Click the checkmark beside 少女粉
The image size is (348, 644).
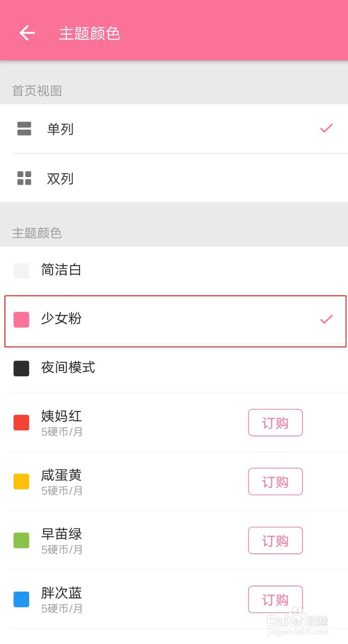point(326,319)
